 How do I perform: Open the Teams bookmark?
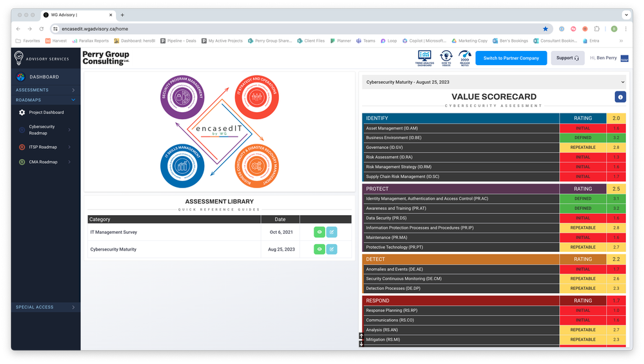[x=366, y=41]
